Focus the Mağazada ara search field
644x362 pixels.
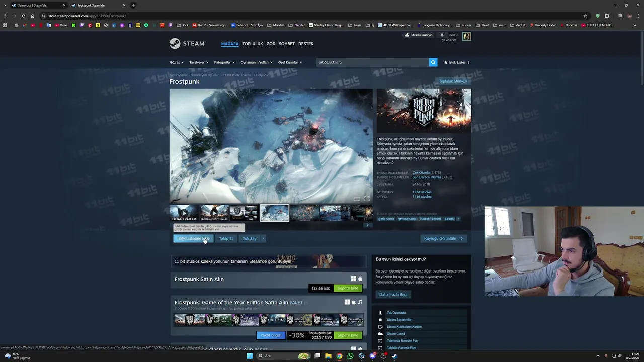tap(372, 62)
